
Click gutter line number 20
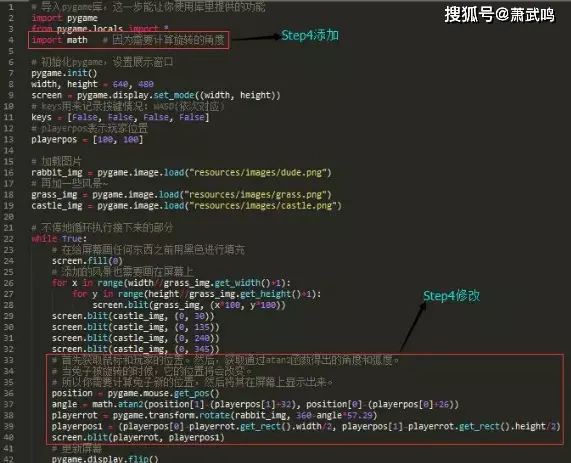(x=8, y=217)
